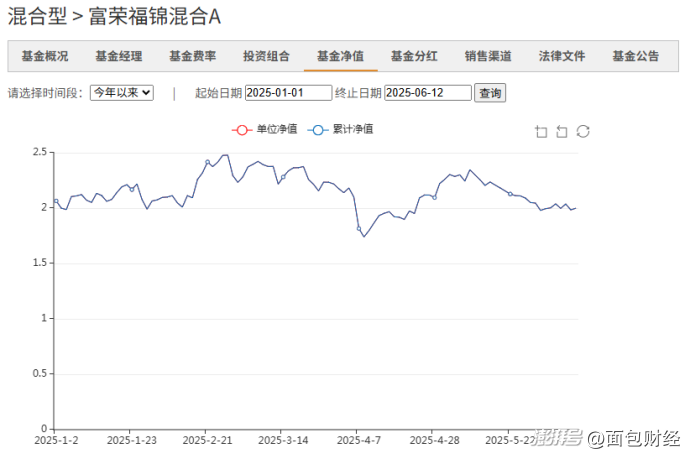Image resolution: width=690 pixels, height=459 pixels.
Task: Click the restore chart refresh icon
Action: [x=583, y=131]
